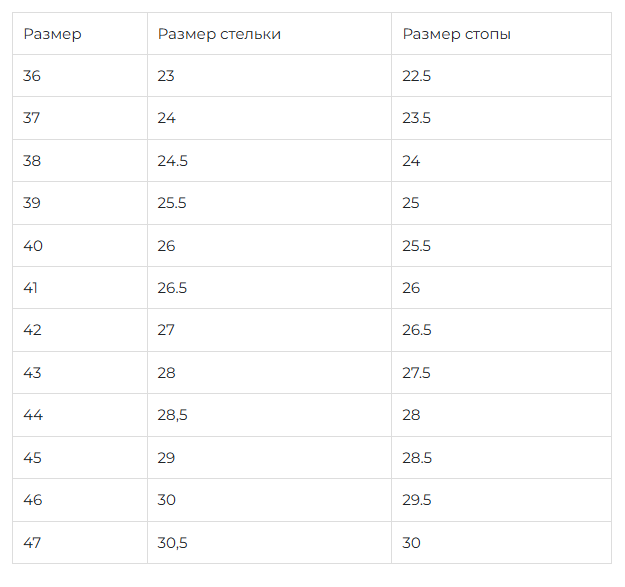Select foot size 29.5 in the size 46 row
625x587 pixels.
click(x=417, y=500)
